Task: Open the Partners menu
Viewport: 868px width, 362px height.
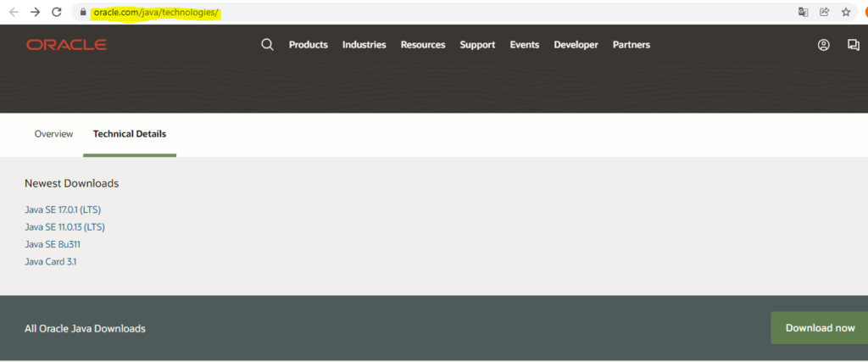Action: click(632, 45)
